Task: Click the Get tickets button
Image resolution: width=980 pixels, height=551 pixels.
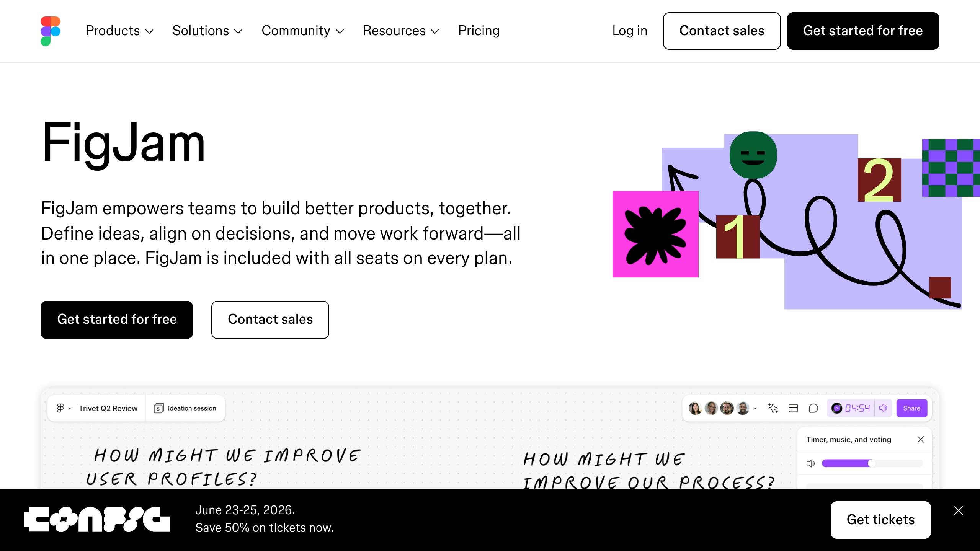Action: coord(880,520)
